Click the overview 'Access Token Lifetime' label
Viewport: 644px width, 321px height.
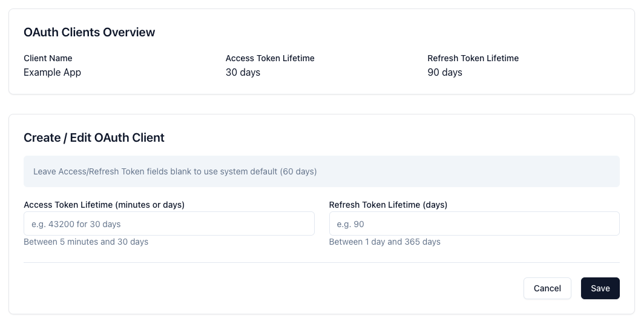(x=270, y=58)
